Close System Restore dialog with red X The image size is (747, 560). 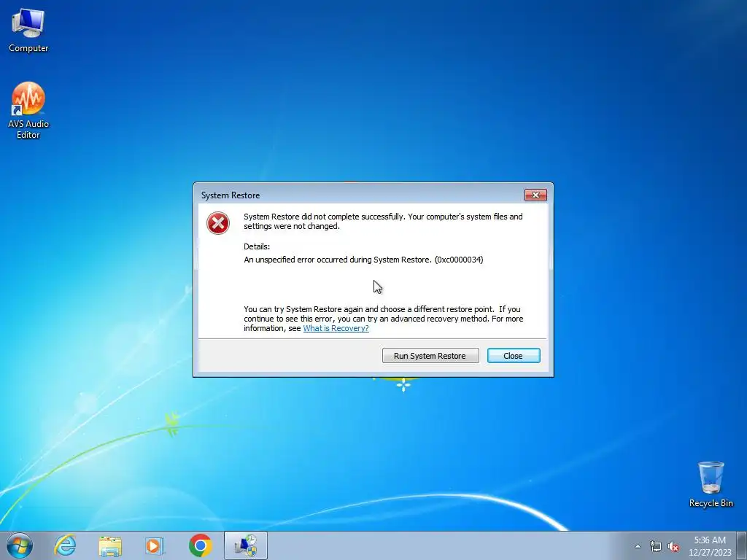pos(535,195)
